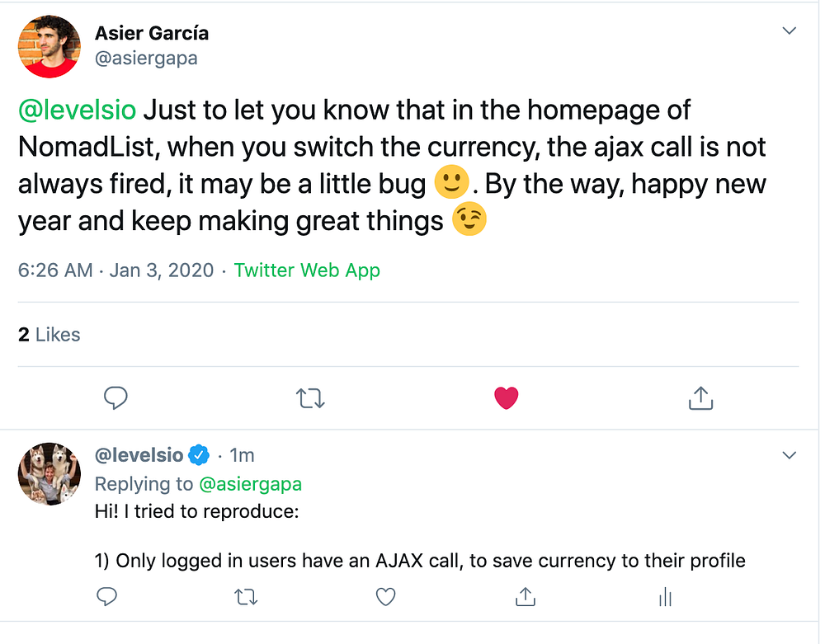Unlike the tweet via red heart
This screenshot has width=825, height=644.
click(506, 399)
